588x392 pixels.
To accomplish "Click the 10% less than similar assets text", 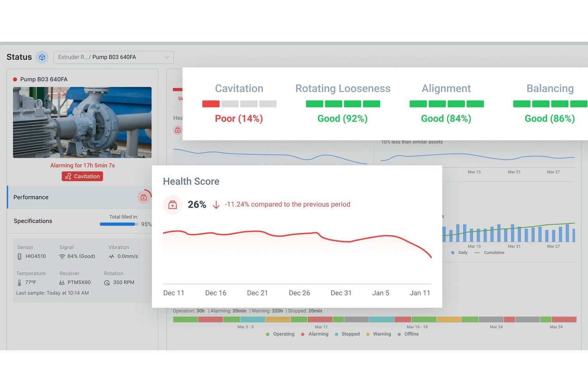I will pyautogui.click(x=412, y=142).
